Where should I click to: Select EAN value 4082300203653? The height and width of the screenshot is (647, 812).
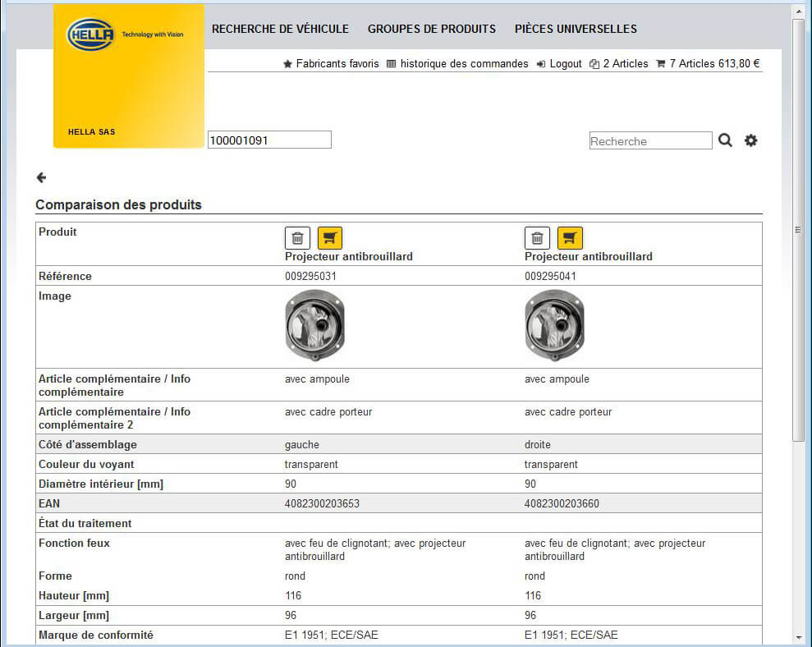pos(322,503)
